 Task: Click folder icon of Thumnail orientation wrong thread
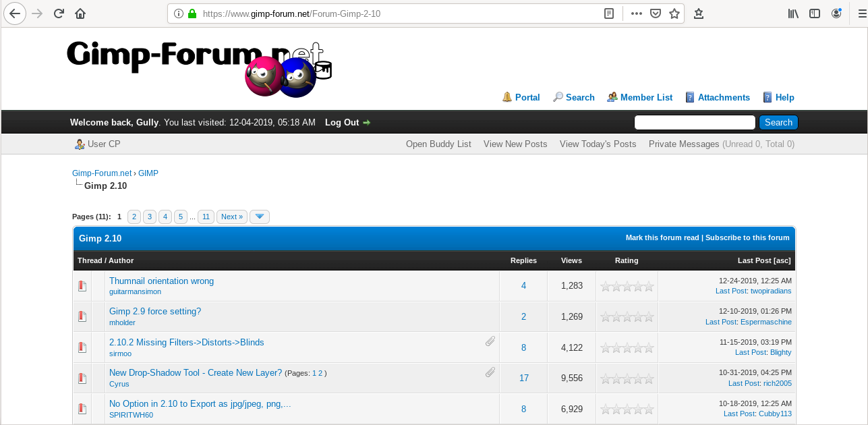click(x=82, y=286)
